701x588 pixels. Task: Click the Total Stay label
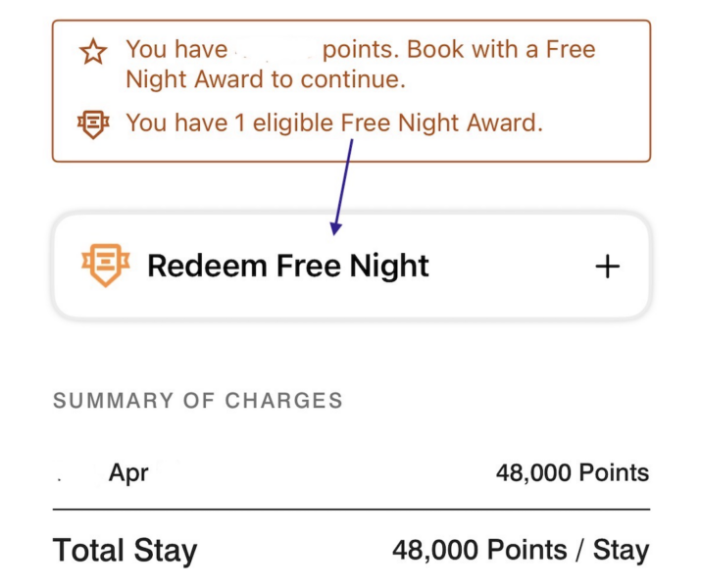125,550
